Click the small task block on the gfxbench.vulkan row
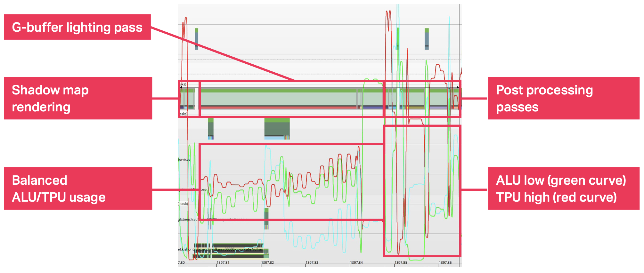 click(x=266, y=219)
